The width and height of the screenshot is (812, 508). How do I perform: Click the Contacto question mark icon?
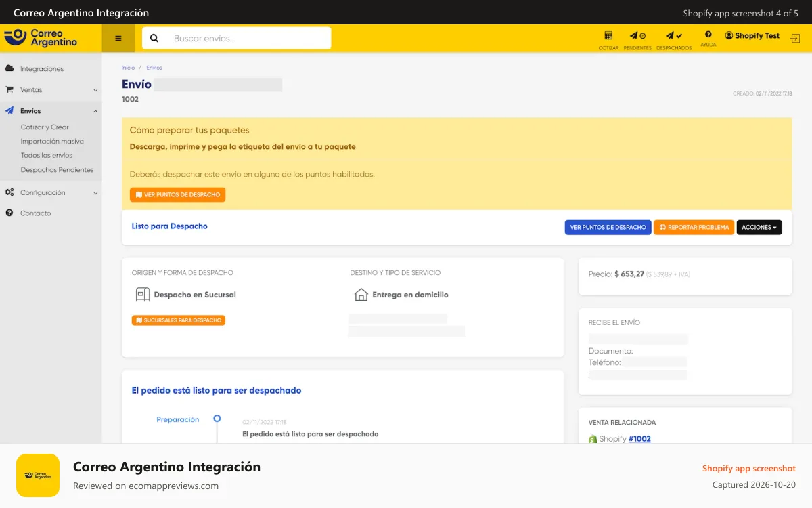click(9, 213)
